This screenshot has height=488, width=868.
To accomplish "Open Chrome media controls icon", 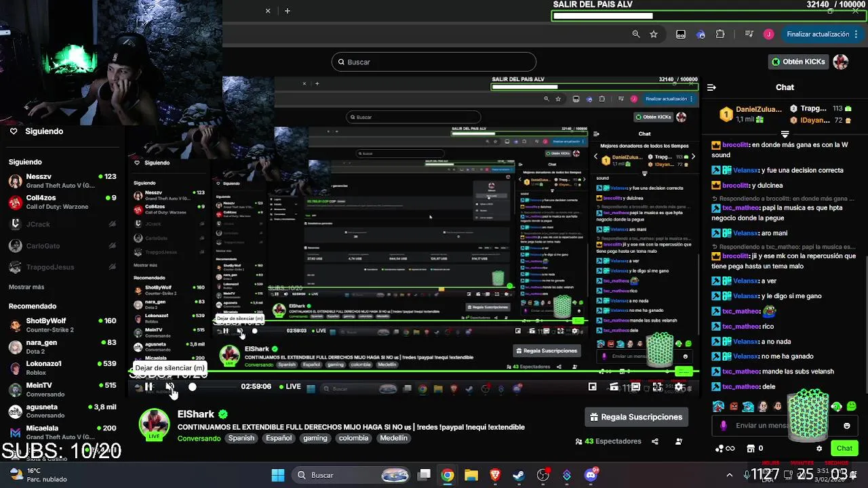I will pyautogui.click(x=749, y=34).
